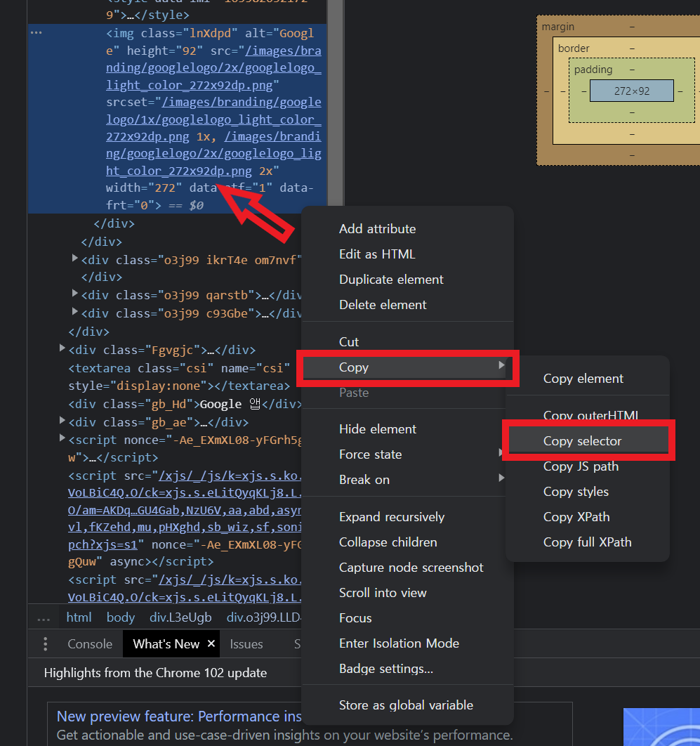Select div.o3j99.LLD breadcrumb

[x=263, y=617]
